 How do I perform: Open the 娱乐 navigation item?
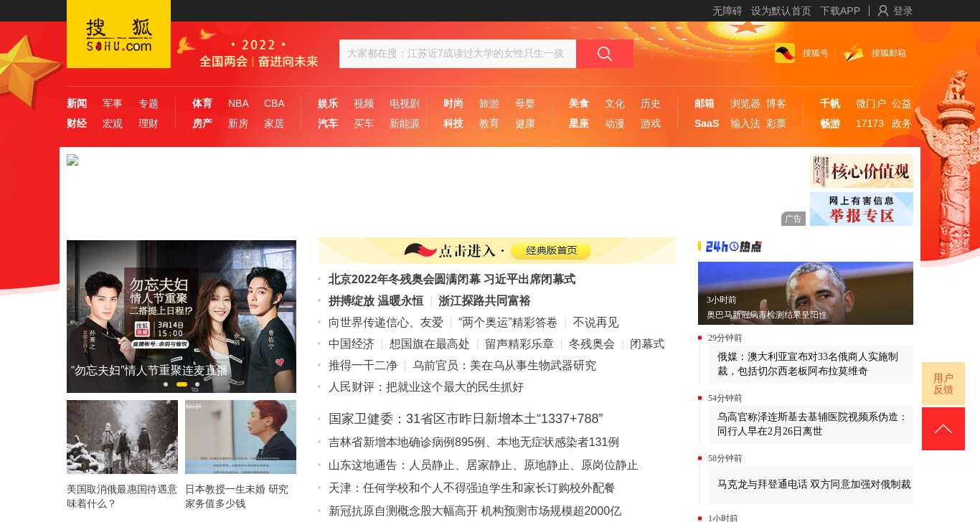click(x=328, y=103)
